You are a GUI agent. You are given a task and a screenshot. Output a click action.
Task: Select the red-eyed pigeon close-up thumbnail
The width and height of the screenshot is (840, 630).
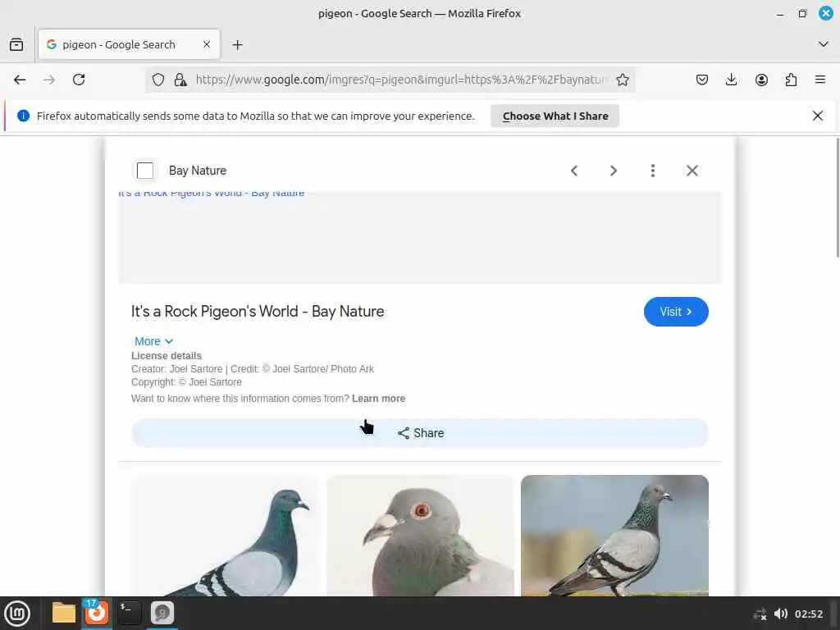pyautogui.click(x=420, y=536)
